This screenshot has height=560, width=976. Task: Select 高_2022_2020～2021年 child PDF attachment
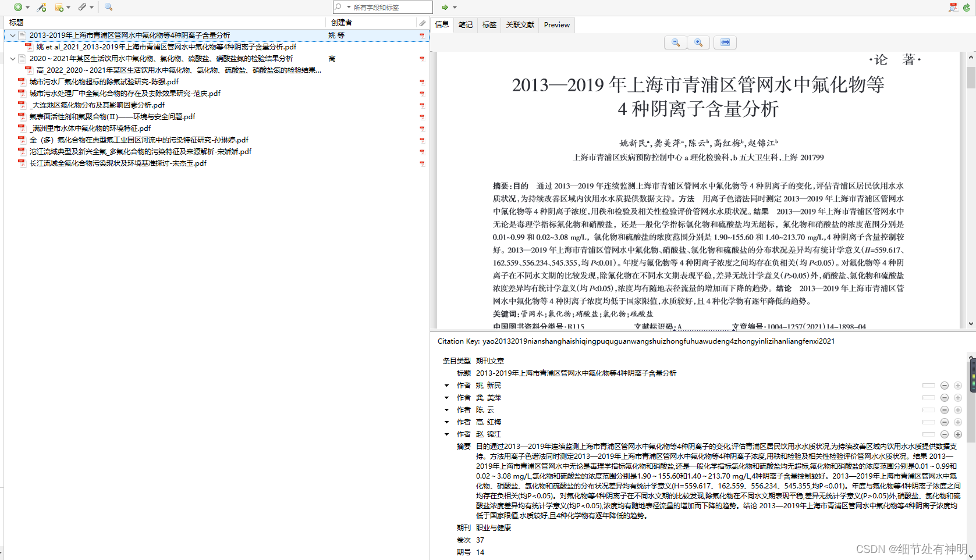click(179, 70)
